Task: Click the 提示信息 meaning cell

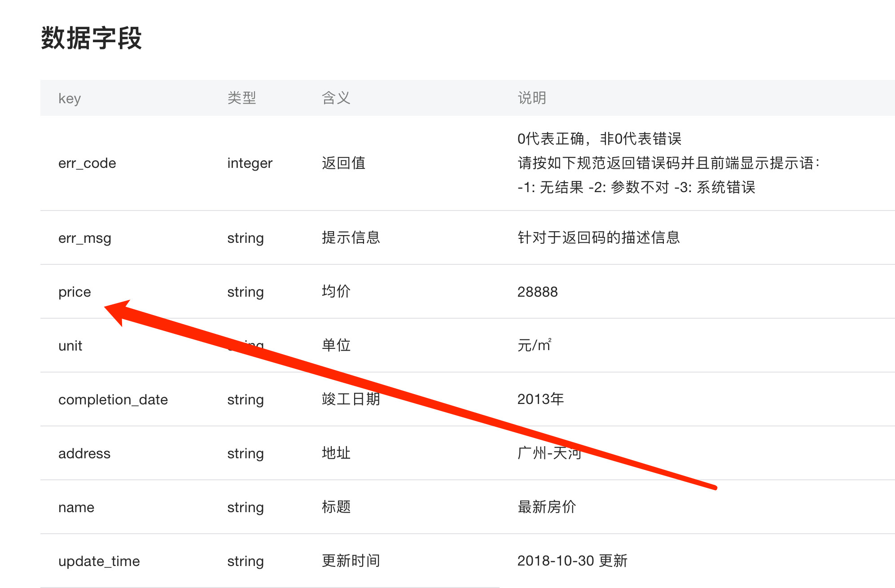Action: click(x=351, y=237)
